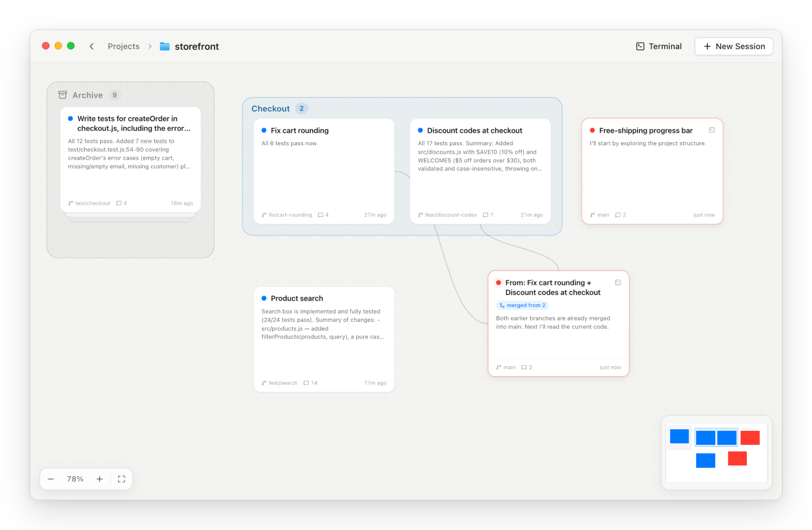Click the storefront folder icon

(164, 46)
